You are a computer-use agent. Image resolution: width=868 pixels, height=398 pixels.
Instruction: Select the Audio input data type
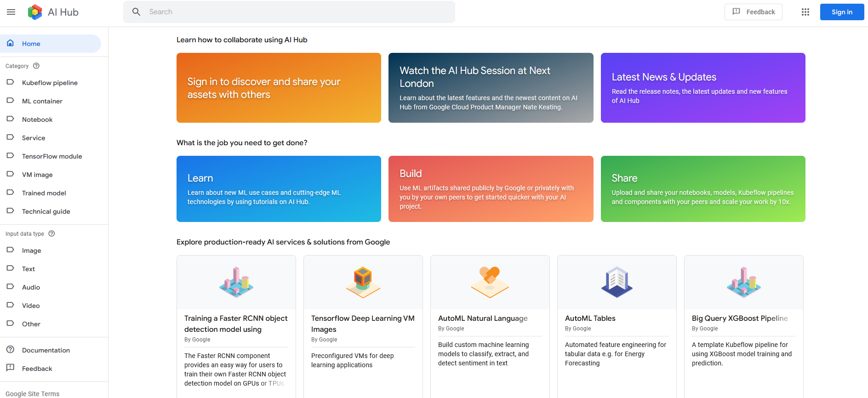pos(31,287)
